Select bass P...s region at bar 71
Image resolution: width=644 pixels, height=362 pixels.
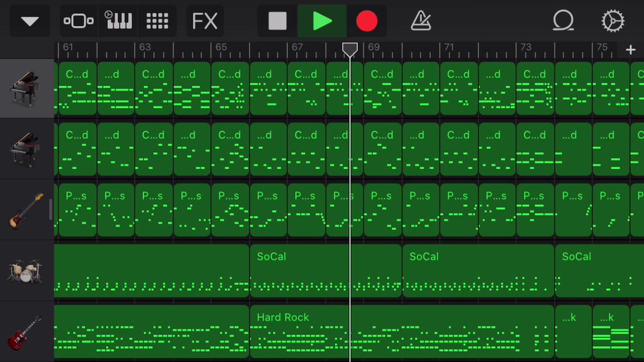click(x=459, y=210)
